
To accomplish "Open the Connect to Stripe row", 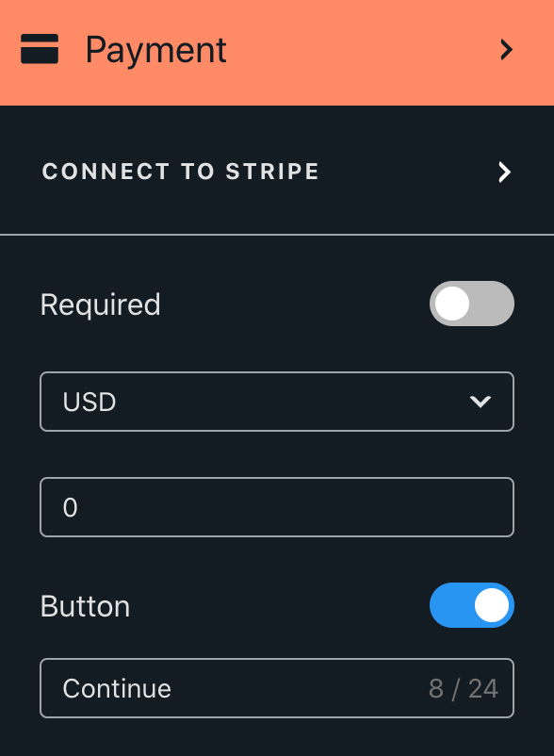I will (x=277, y=173).
